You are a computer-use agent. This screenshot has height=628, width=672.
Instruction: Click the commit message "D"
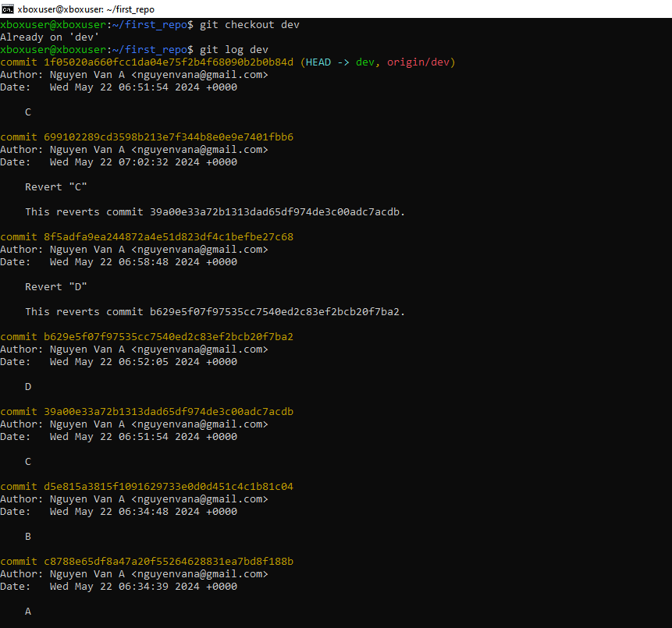pyautogui.click(x=28, y=387)
